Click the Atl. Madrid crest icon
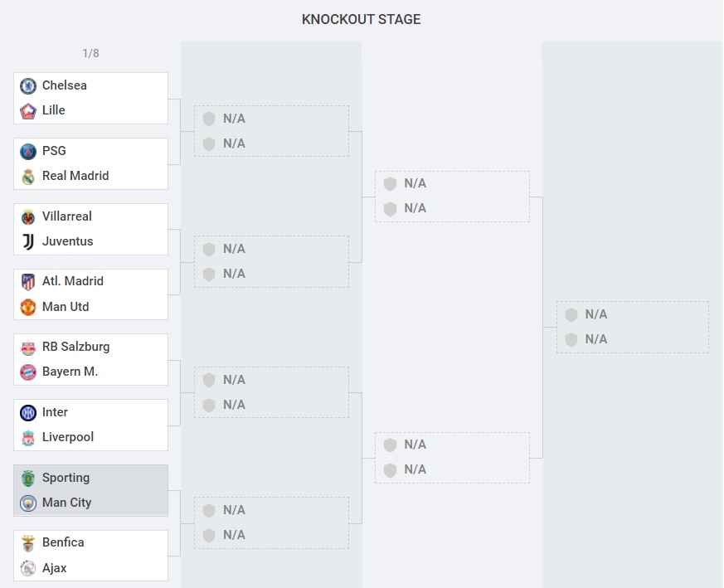The image size is (724, 588). 28,281
